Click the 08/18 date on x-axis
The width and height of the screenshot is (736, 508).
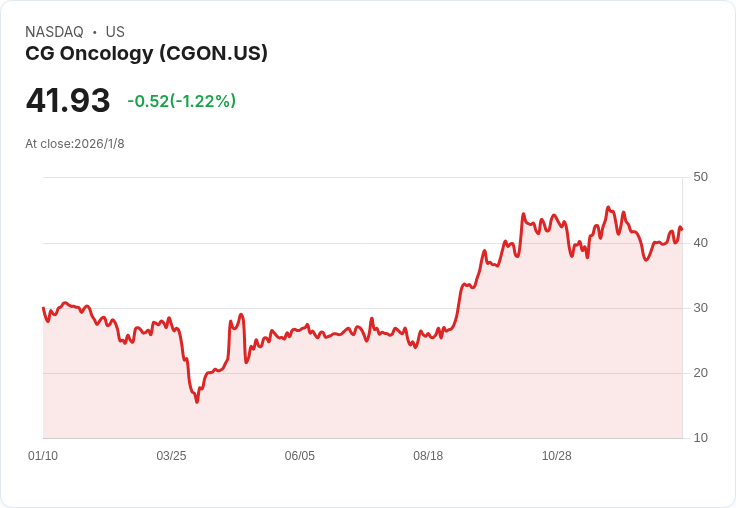(x=428, y=456)
